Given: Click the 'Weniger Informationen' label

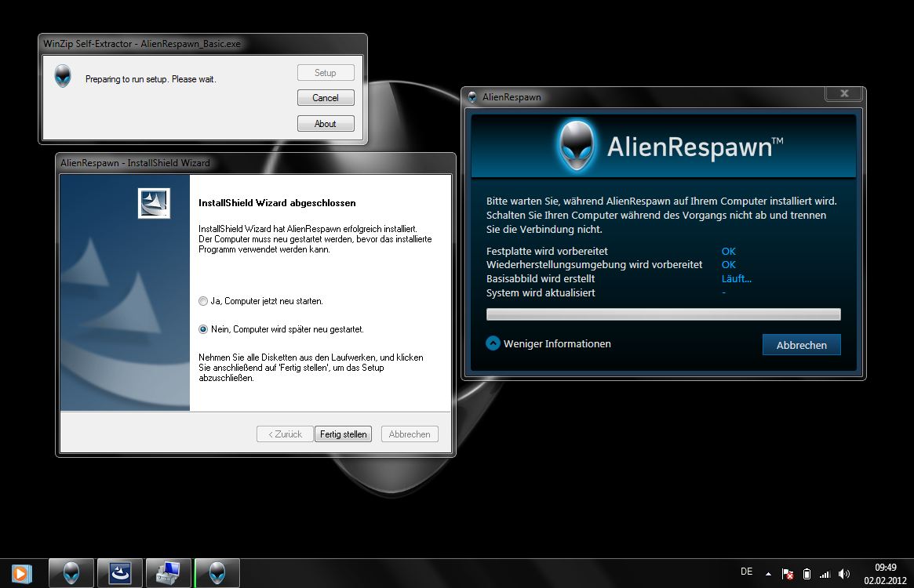Looking at the screenshot, I should tap(557, 344).
